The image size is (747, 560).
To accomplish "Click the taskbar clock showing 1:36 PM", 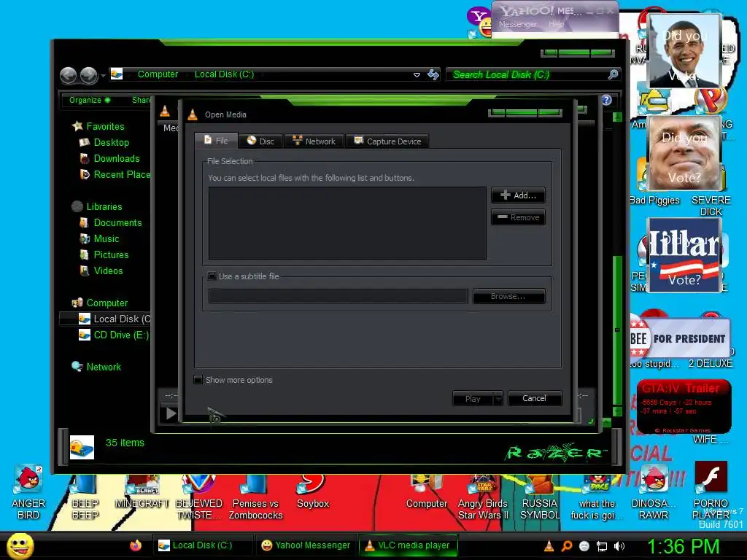I will tap(683, 546).
